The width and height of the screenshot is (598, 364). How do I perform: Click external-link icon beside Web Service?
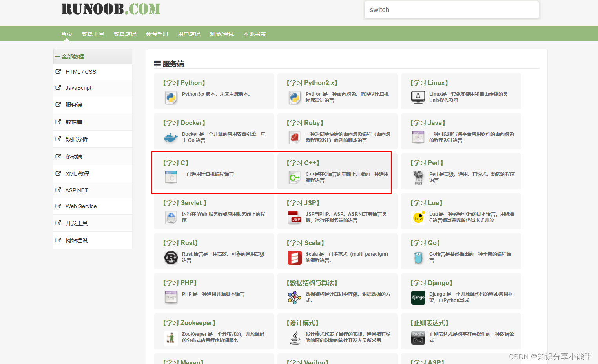(58, 206)
